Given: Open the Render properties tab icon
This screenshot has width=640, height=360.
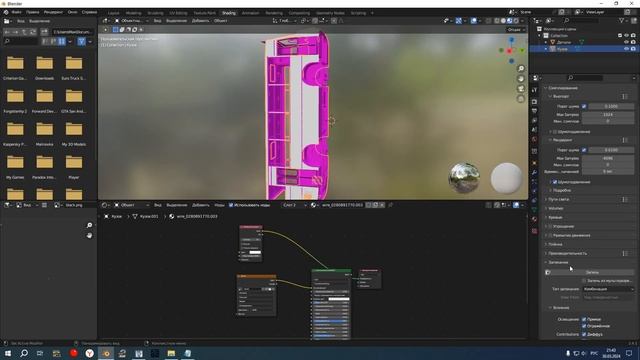Looking at the screenshot, I should 535,101.
